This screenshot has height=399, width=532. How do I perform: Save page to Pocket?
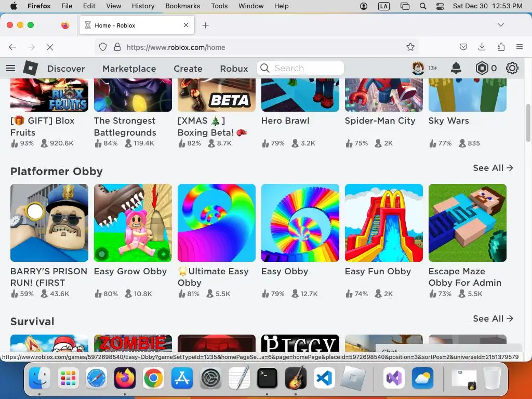click(x=463, y=47)
